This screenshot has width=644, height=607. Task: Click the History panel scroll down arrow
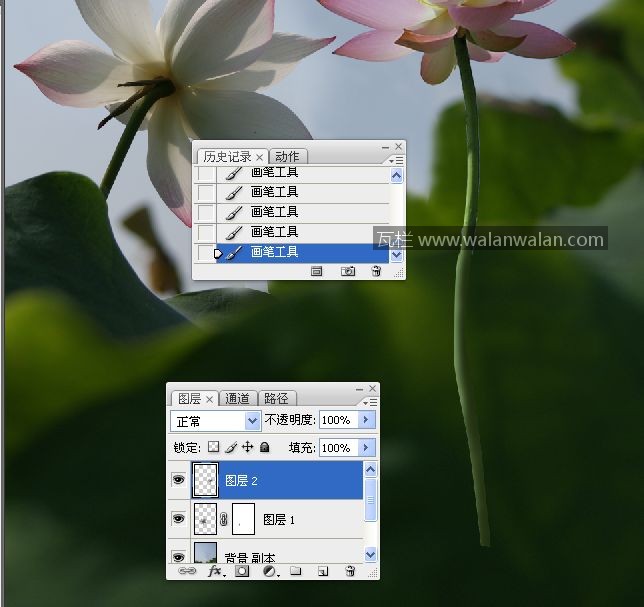(396, 255)
